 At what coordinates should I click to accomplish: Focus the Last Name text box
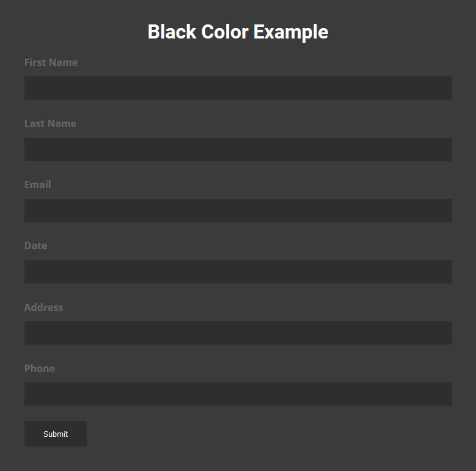[x=238, y=150]
